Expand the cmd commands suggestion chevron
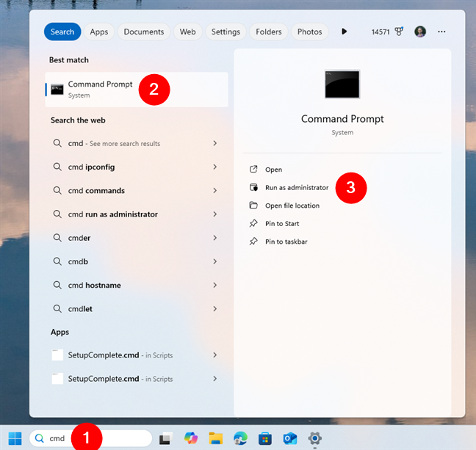476x450 pixels. pos(215,190)
